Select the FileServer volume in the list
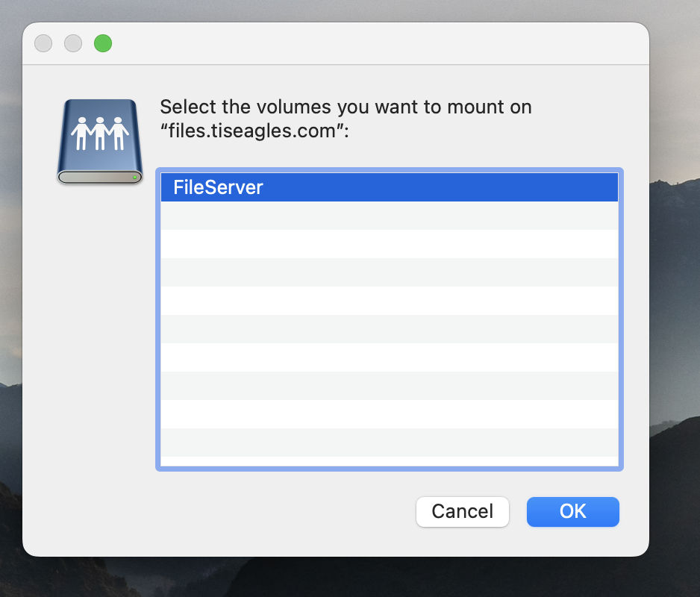Image resolution: width=700 pixels, height=597 pixels. point(219,187)
